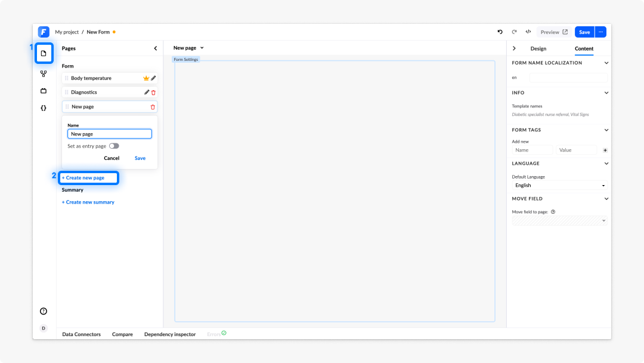Screen dimensions: 644x363
Task: Click the en localization input field
Action: [x=568, y=77]
